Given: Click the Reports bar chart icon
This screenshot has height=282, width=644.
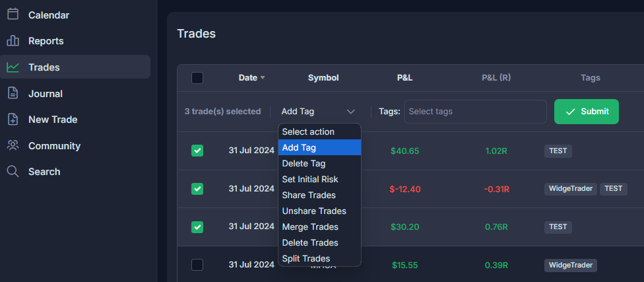Looking at the screenshot, I should pyautogui.click(x=13, y=41).
